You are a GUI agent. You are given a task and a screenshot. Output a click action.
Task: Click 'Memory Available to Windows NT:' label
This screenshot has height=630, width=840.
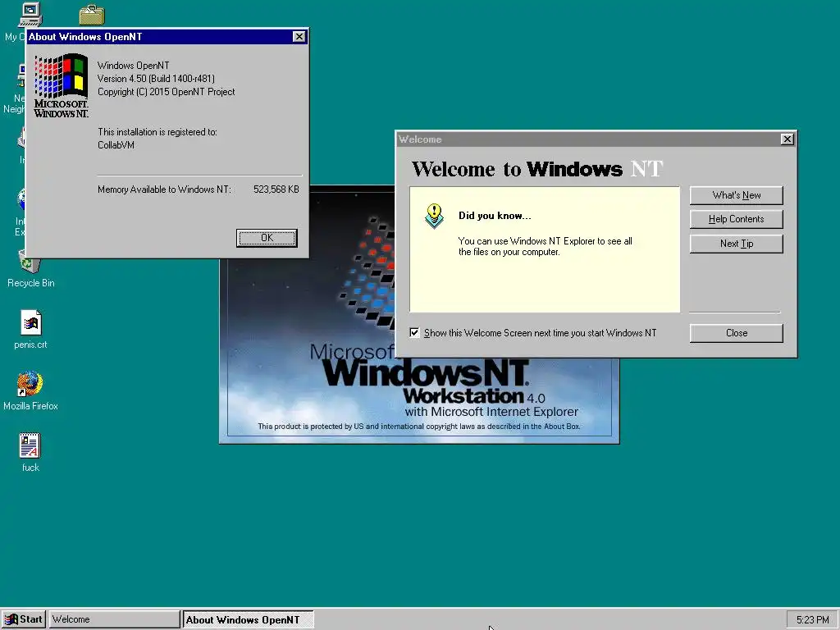pos(164,189)
